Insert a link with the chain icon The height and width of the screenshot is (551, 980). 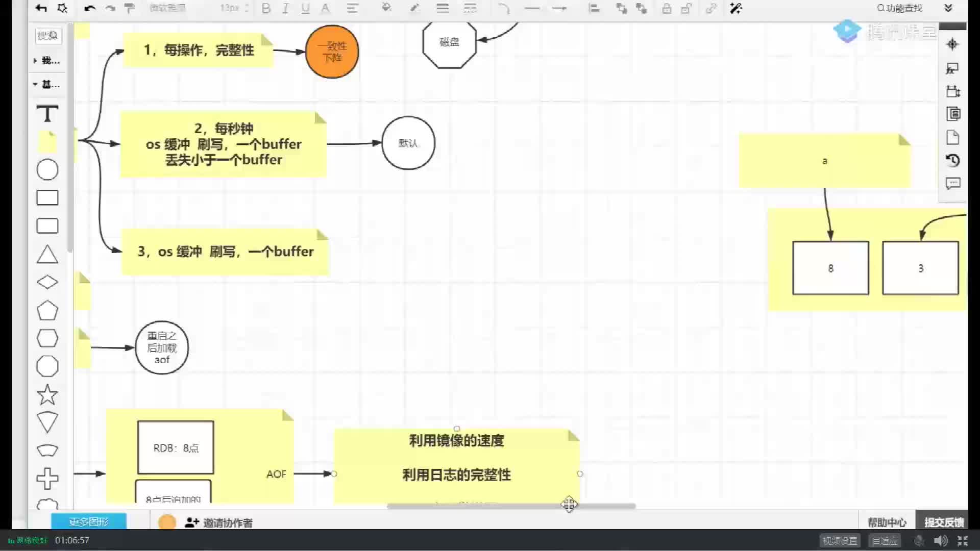tap(711, 8)
